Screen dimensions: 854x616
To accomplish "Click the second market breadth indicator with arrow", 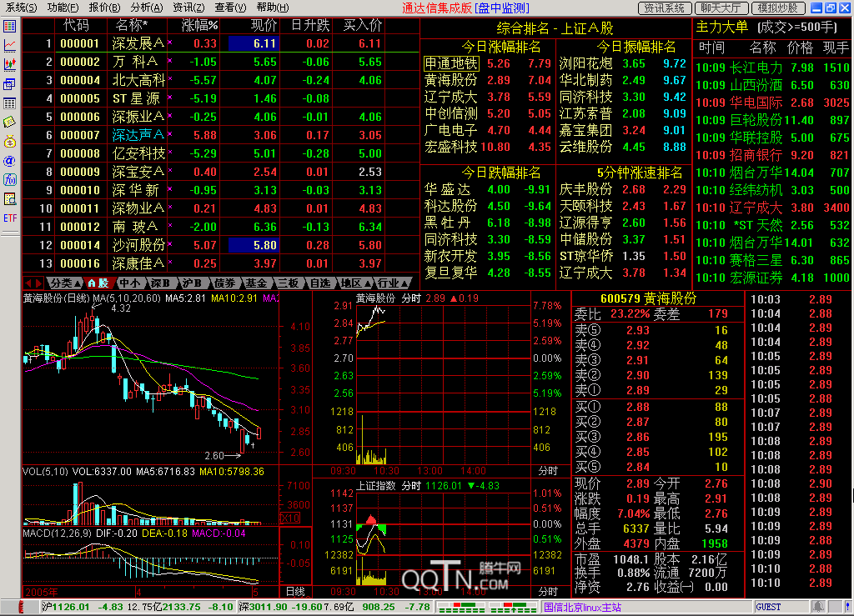I will coord(513,607).
